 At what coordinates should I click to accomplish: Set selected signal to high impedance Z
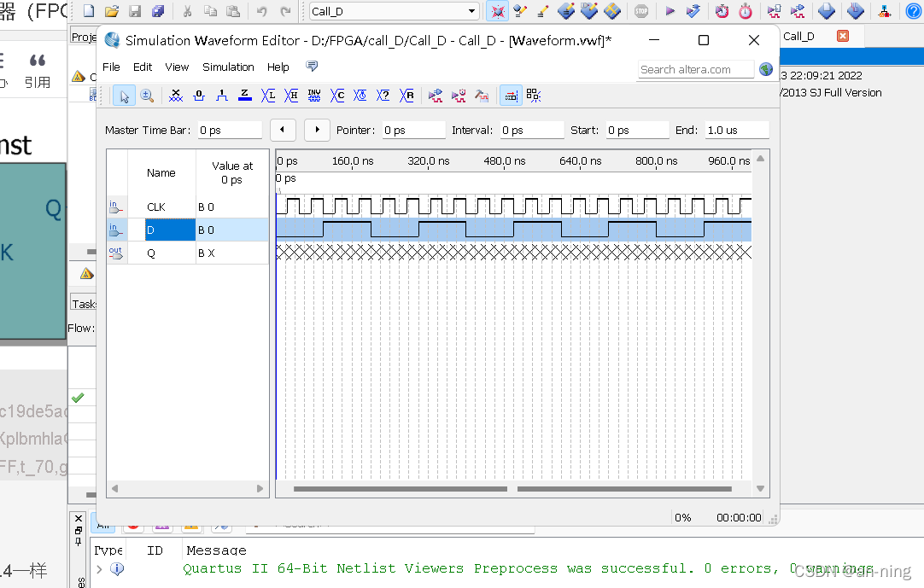point(244,96)
